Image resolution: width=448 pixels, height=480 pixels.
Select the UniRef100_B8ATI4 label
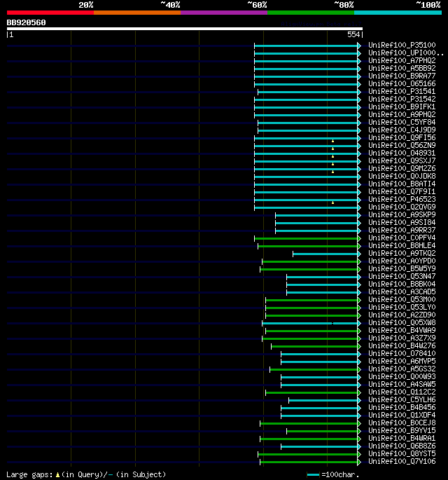point(402,184)
